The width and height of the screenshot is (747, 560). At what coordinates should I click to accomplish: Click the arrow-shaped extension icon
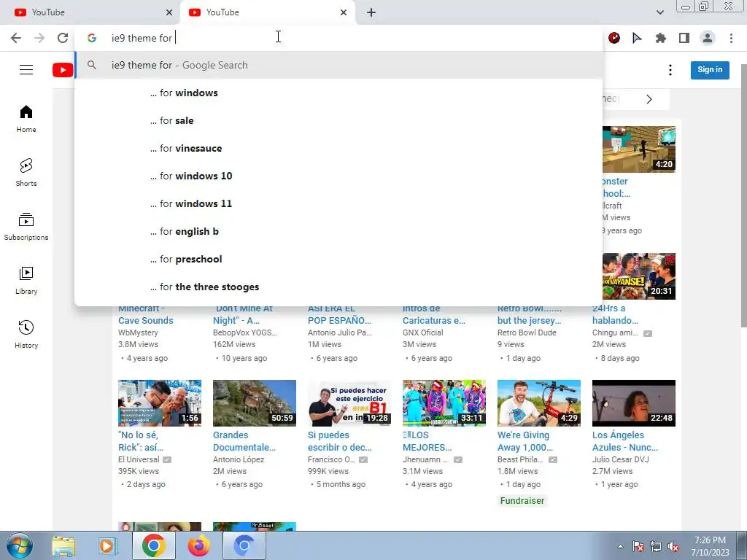click(x=637, y=38)
